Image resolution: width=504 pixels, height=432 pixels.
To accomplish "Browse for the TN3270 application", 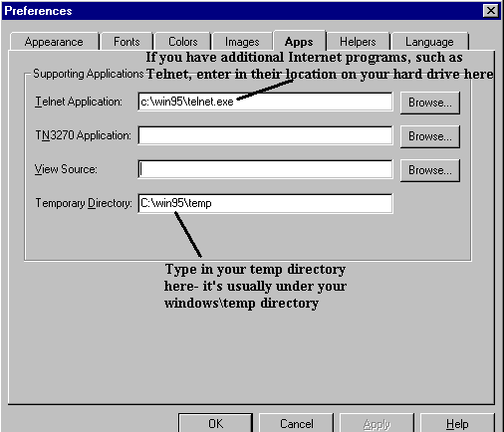I will point(430,136).
